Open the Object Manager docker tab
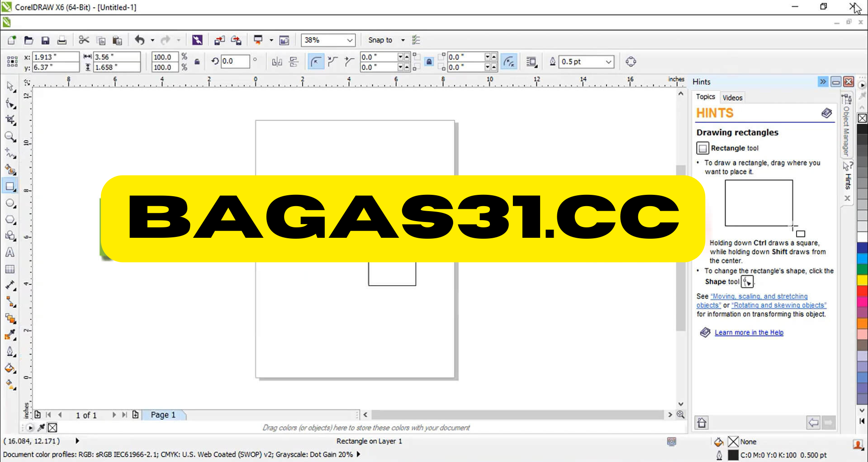 (x=846, y=126)
